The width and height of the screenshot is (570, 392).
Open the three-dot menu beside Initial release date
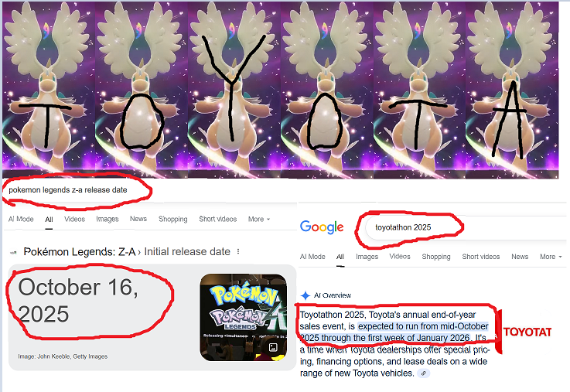coord(238,251)
